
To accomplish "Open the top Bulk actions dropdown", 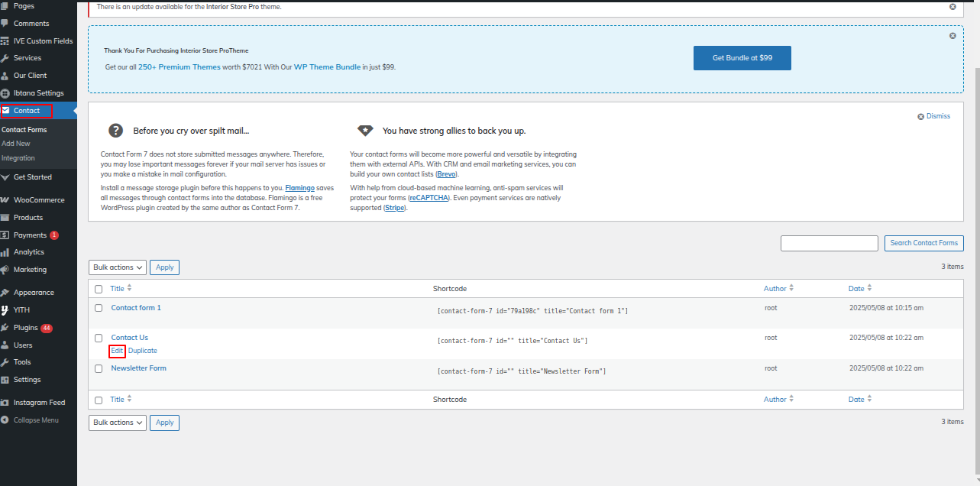I will 118,267.
